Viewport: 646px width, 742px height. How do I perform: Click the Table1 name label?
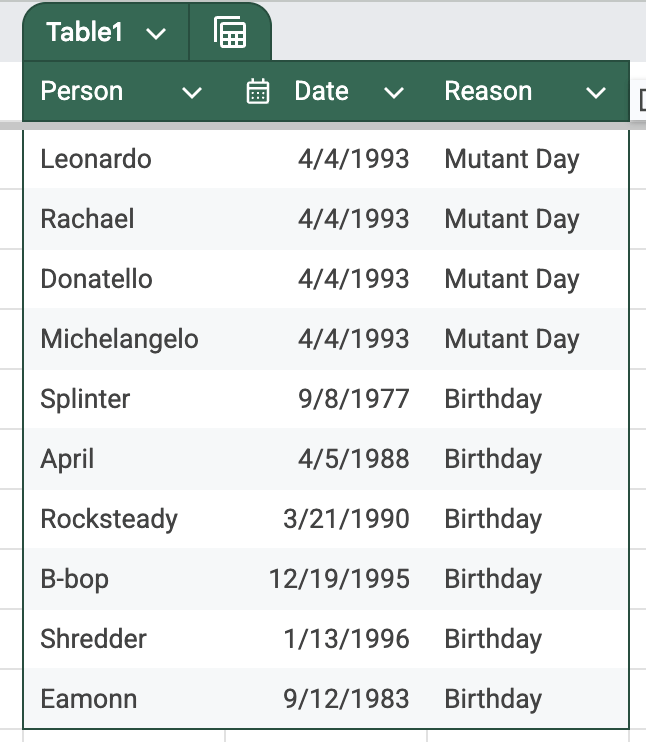click(85, 33)
